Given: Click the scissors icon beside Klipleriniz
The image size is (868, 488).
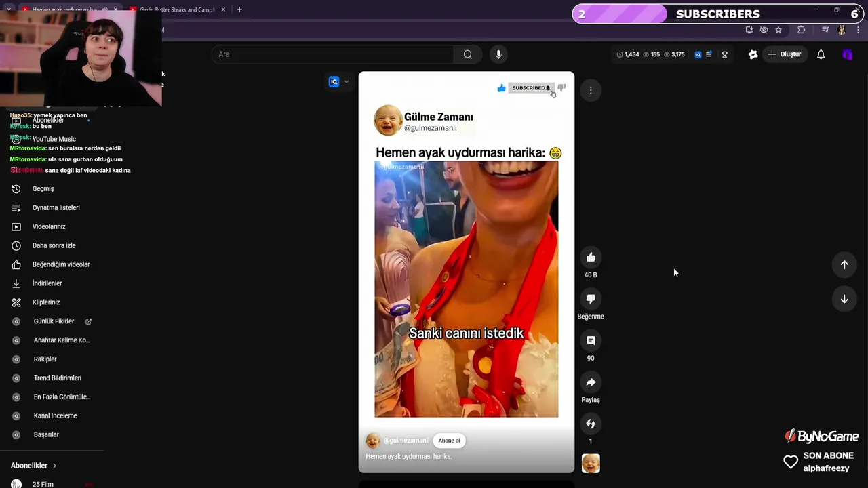Looking at the screenshot, I should click(16, 302).
